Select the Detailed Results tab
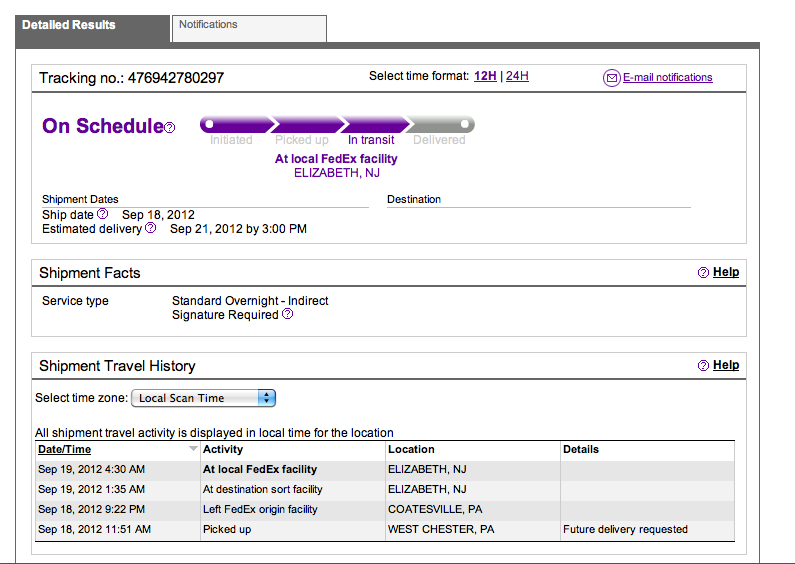The image size is (795, 564). 93,29
